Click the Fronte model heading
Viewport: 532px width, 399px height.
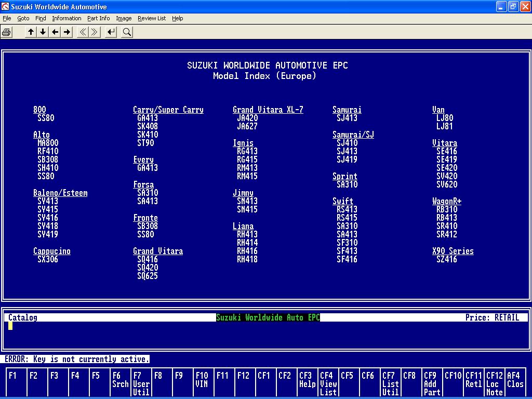click(x=145, y=218)
